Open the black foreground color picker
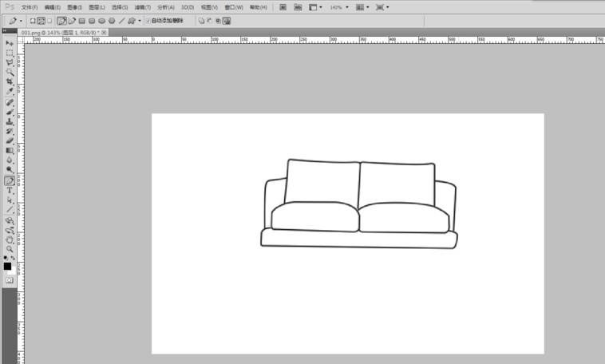 [x=7, y=266]
